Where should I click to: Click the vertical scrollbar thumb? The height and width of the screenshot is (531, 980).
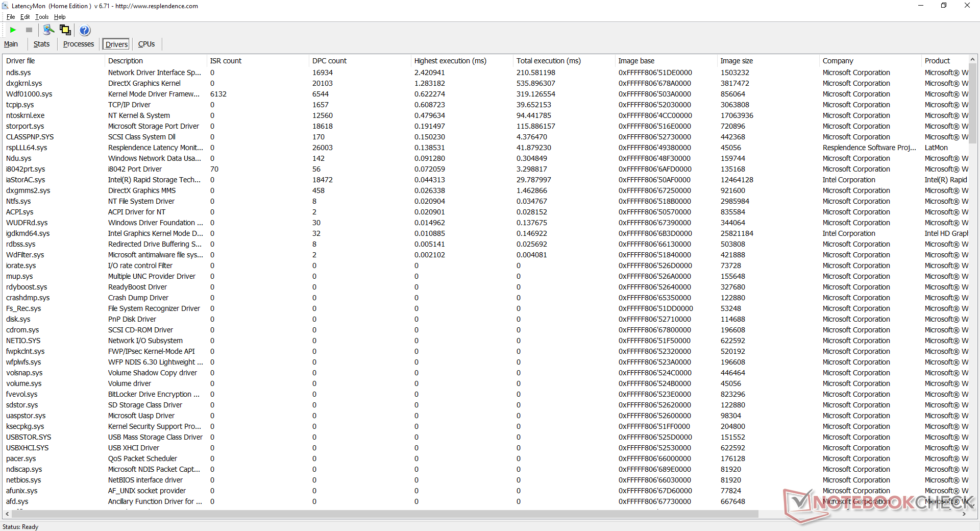pyautogui.click(x=972, y=104)
